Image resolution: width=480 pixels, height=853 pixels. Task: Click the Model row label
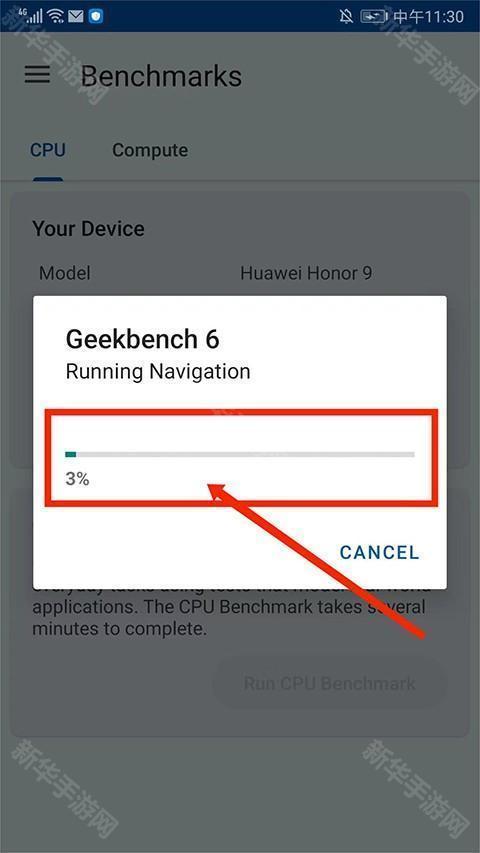(65, 273)
